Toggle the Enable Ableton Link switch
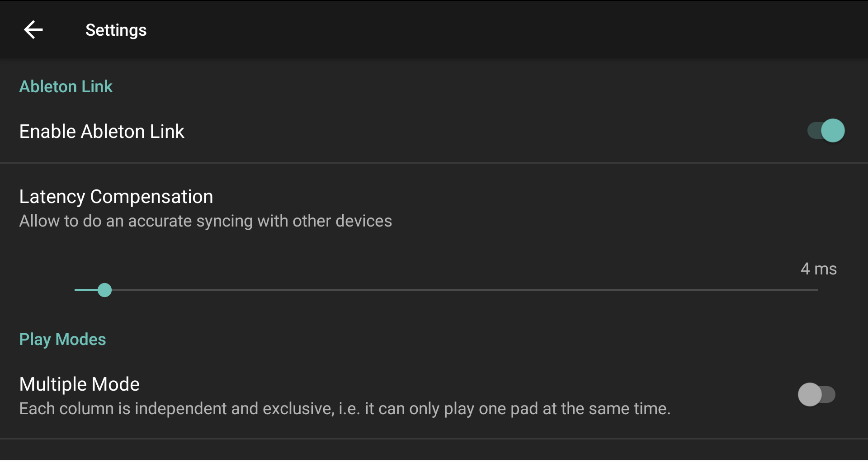Viewport: 868px width, 463px height. (x=826, y=131)
